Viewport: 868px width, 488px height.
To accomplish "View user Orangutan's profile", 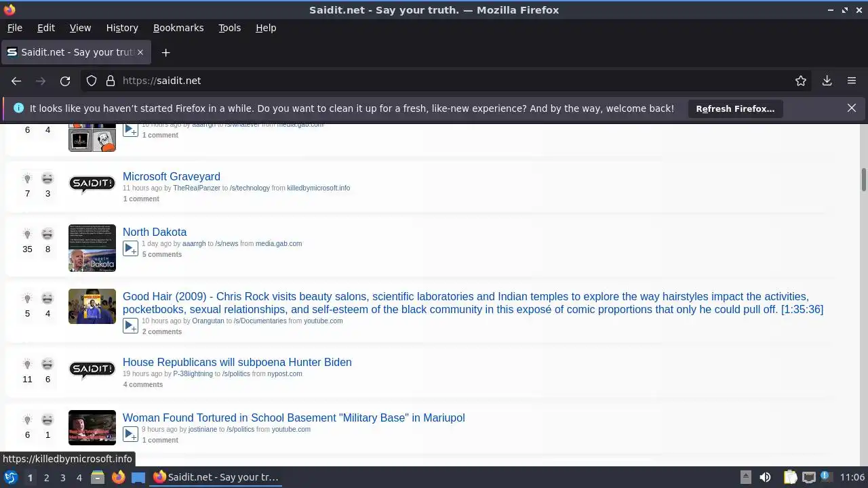I will [x=208, y=321].
